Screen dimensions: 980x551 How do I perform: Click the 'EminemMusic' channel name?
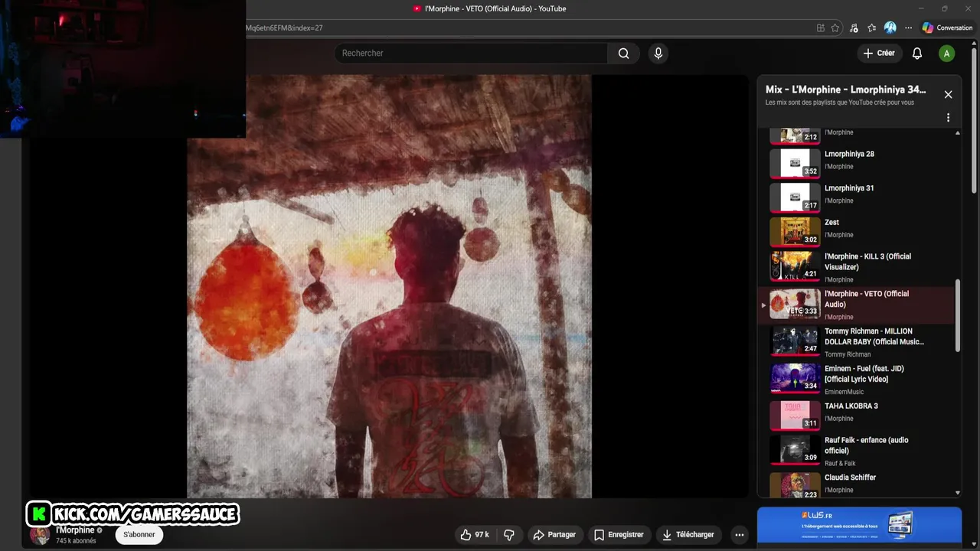(844, 392)
